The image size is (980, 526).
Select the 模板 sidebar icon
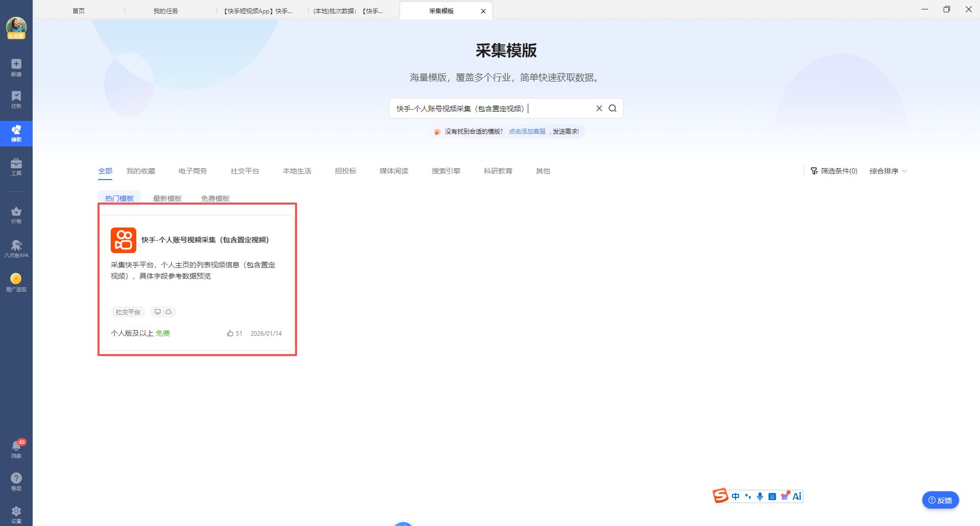click(16, 133)
